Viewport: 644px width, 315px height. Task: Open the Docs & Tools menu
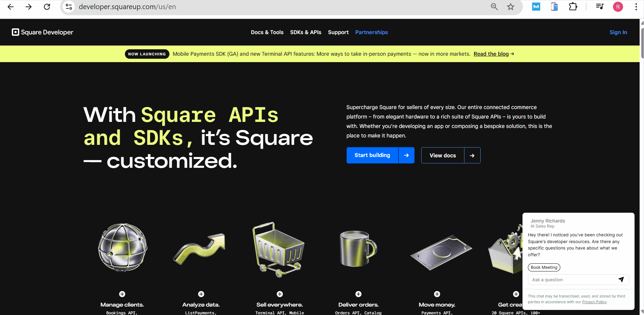click(267, 32)
